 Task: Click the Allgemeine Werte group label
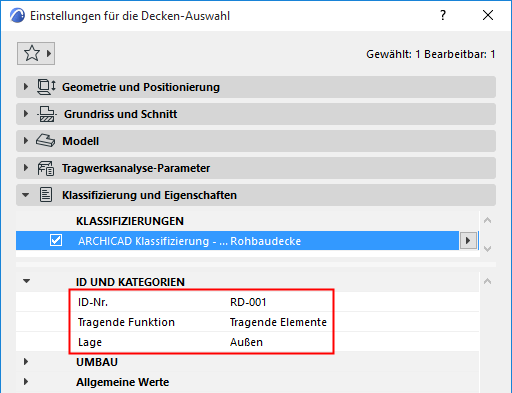click(x=122, y=382)
